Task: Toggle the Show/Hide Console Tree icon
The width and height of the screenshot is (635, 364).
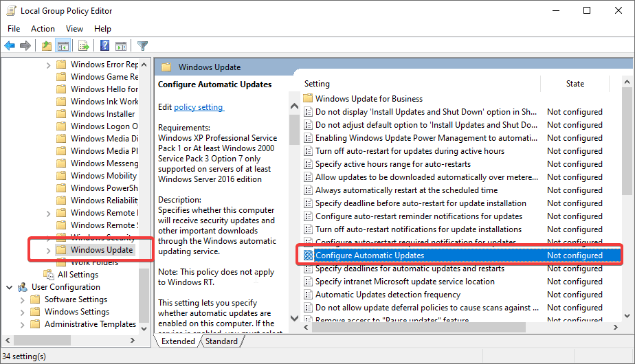Action: pos(63,46)
